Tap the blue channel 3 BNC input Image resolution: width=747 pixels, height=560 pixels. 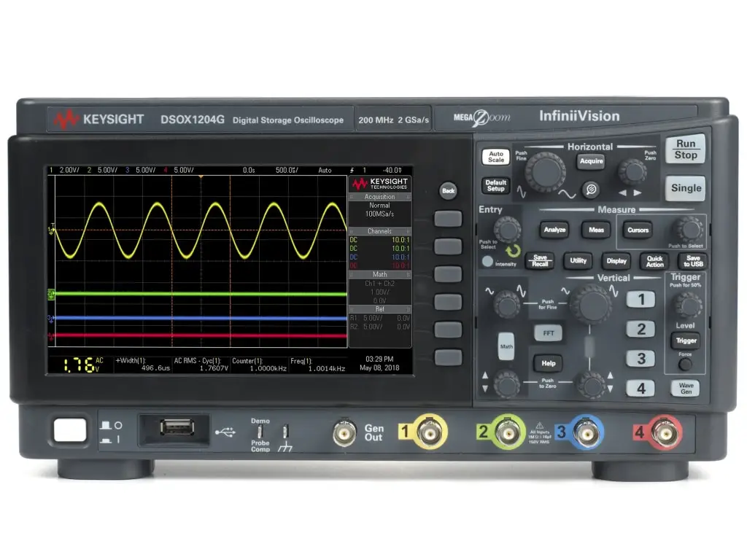click(x=587, y=432)
